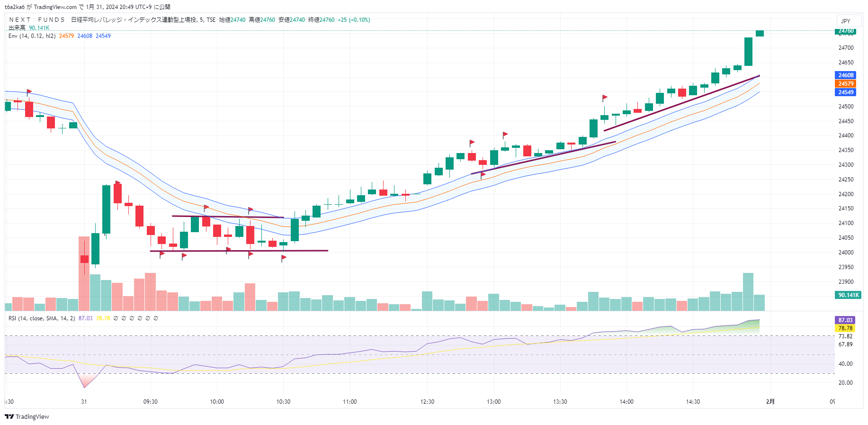Select the Env (14, 0.12, hl2) indicator legend
The height and width of the screenshot is (425, 868).
click(x=32, y=36)
